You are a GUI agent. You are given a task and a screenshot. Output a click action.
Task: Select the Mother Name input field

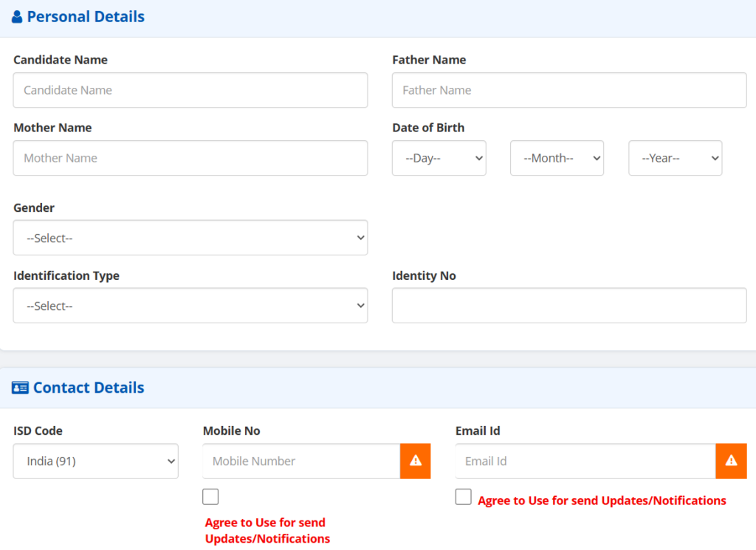[190, 158]
